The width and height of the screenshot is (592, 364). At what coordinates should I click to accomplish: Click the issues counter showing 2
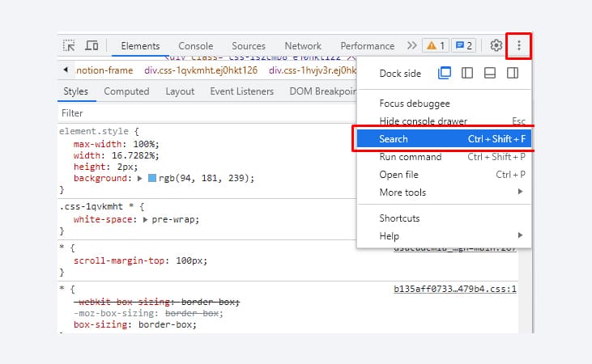(x=463, y=45)
